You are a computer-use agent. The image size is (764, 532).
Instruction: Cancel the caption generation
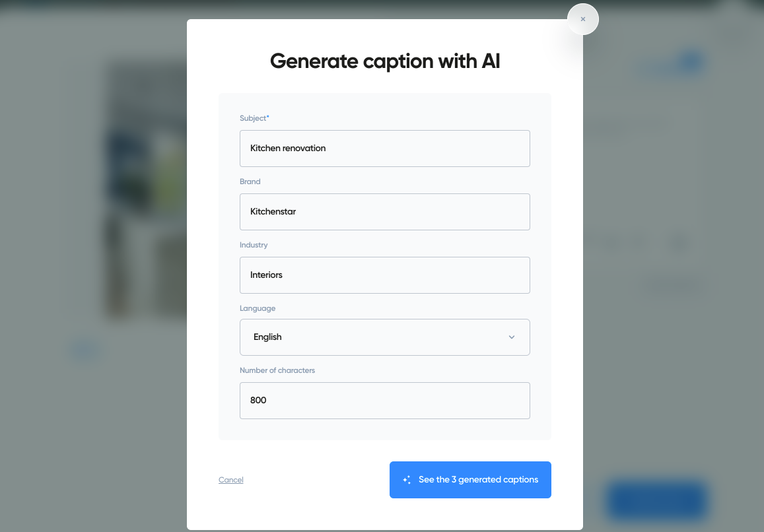tap(231, 480)
